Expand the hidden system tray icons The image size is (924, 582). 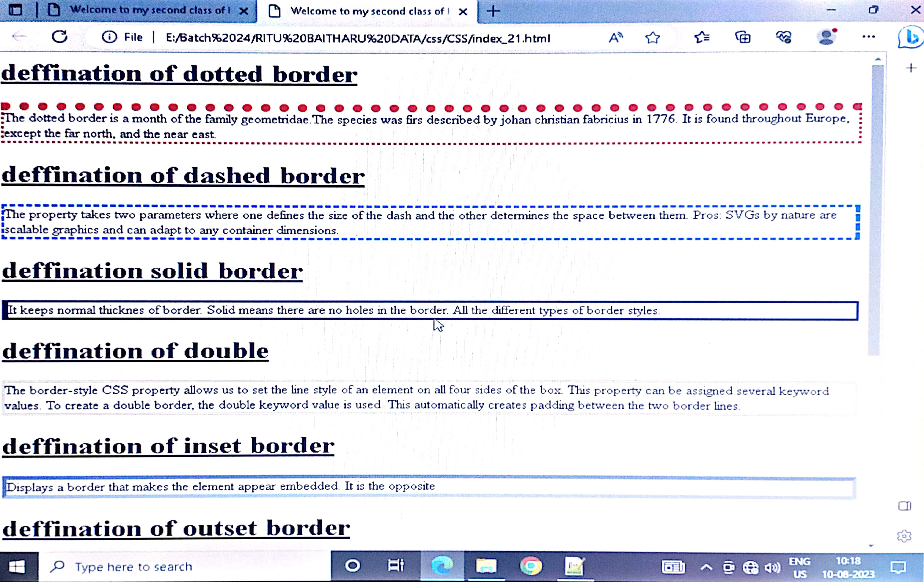pyautogui.click(x=707, y=567)
